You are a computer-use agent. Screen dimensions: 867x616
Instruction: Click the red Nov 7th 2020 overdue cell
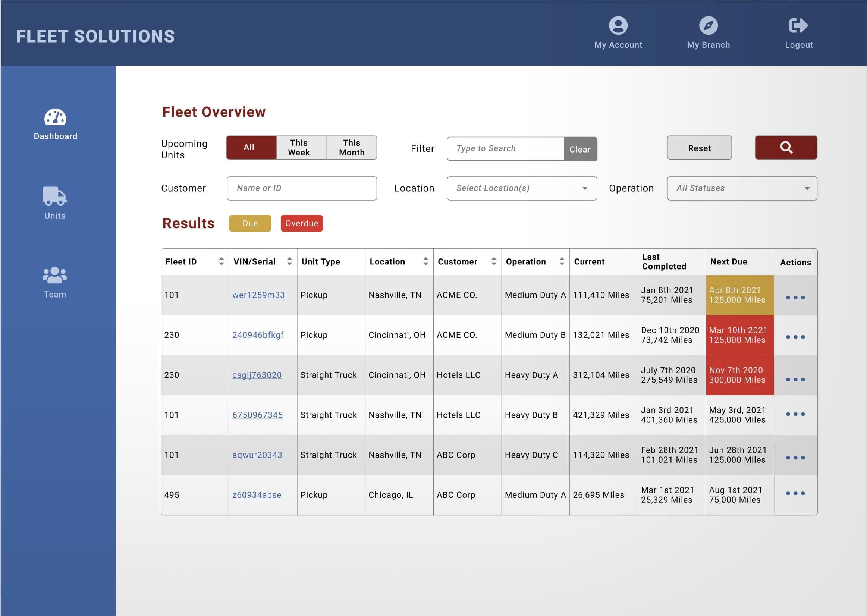pyautogui.click(x=739, y=375)
